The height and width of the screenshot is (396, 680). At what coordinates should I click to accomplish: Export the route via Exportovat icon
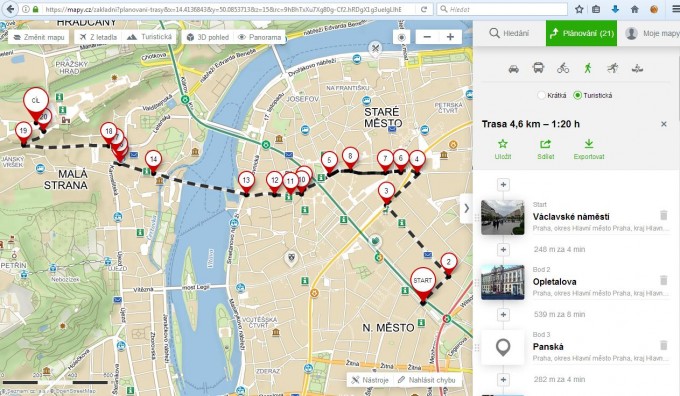(588, 144)
